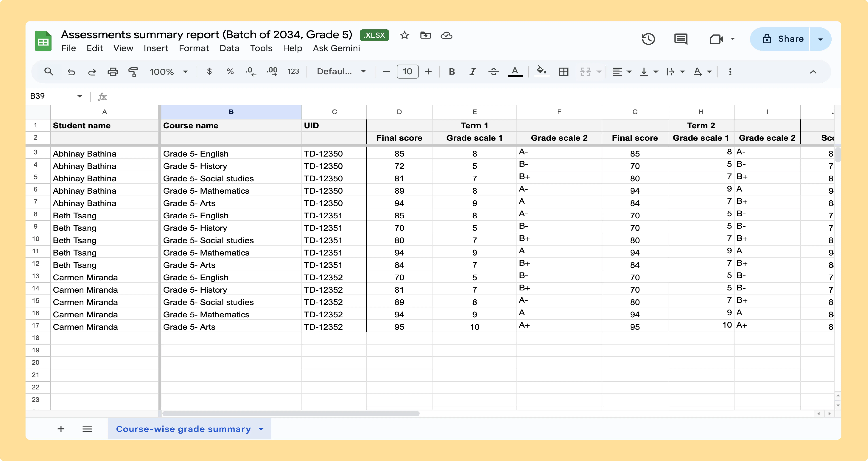
Task: Toggle bold formatting
Action: [452, 71]
